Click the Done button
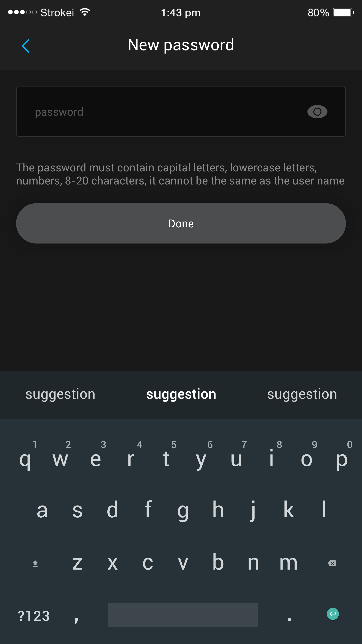The image size is (362, 644). (x=181, y=223)
